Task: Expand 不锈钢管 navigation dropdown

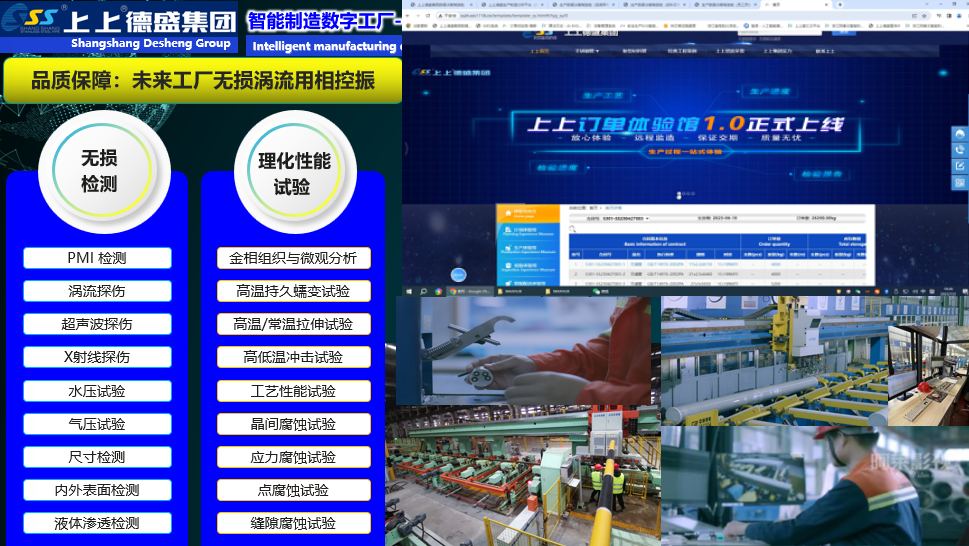Action: pos(587,51)
